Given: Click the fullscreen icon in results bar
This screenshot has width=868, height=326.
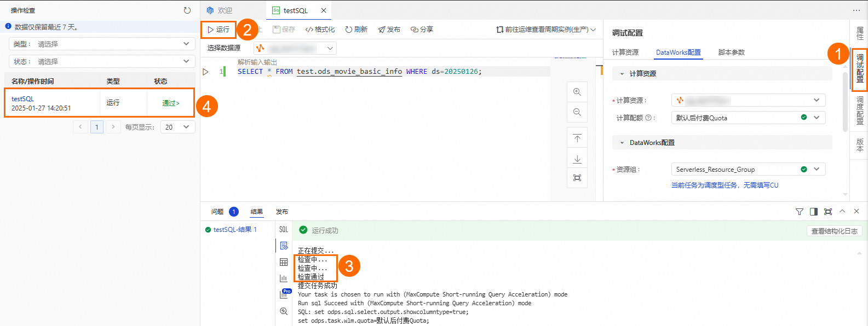Looking at the screenshot, I should tap(828, 212).
